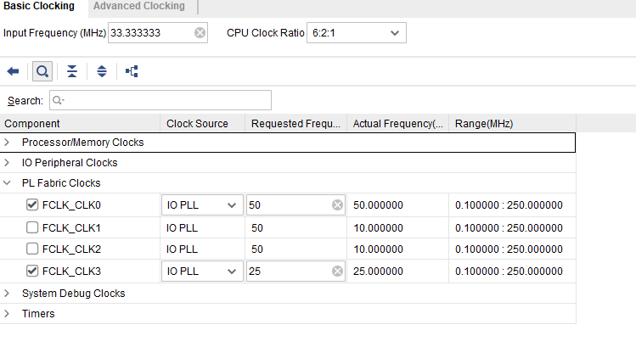Click the Timers row label
This screenshot has width=636, height=364.
38,313
